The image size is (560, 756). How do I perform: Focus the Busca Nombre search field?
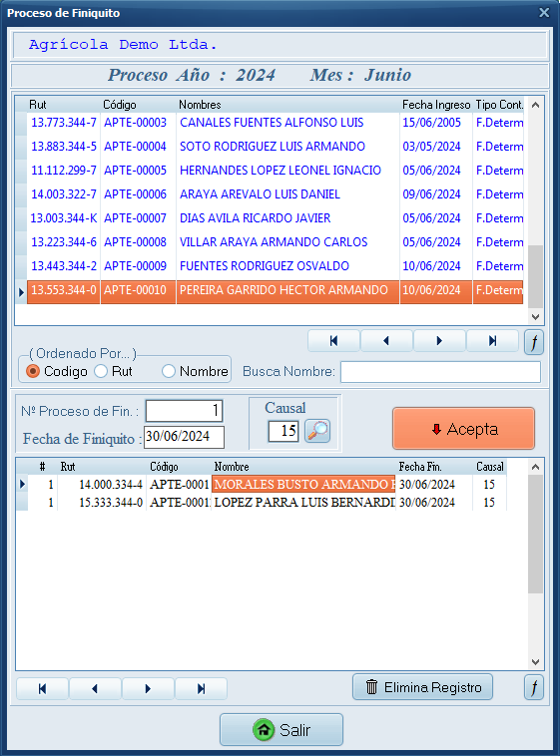pyautogui.click(x=440, y=372)
